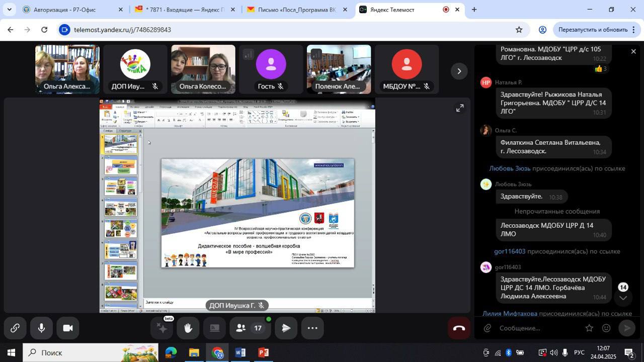Open the beta AI sparkle feature

[162, 328]
